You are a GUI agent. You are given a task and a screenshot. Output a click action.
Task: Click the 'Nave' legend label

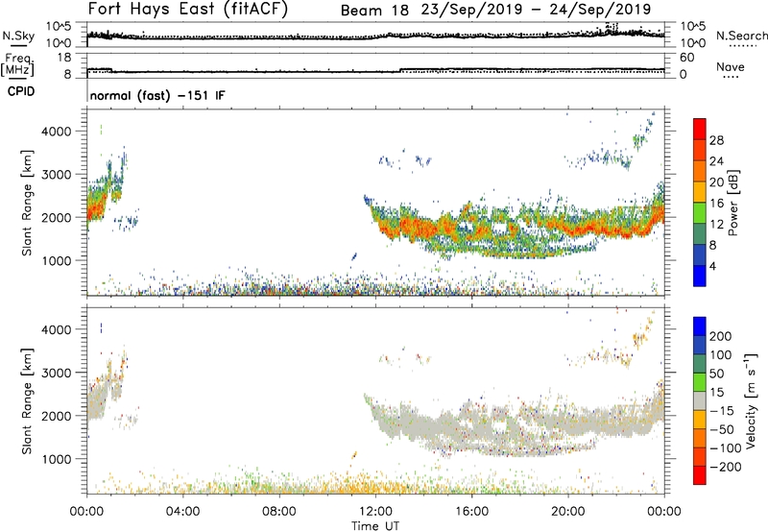coord(731,66)
